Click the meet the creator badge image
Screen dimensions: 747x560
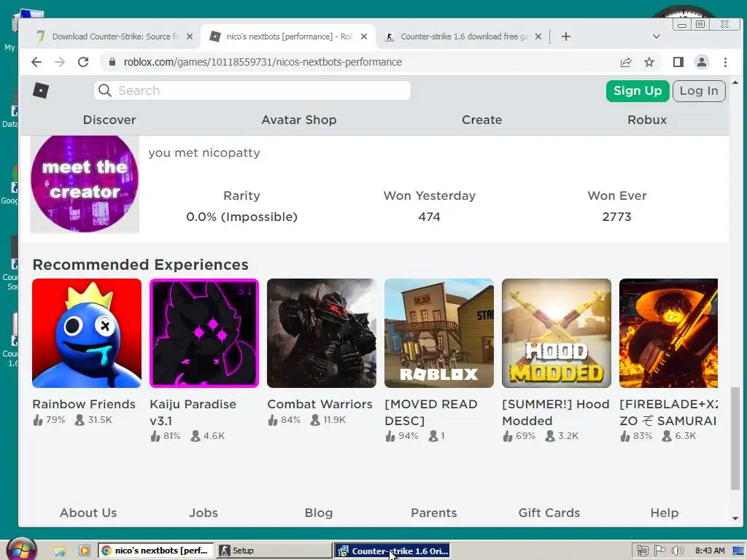click(85, 184)
